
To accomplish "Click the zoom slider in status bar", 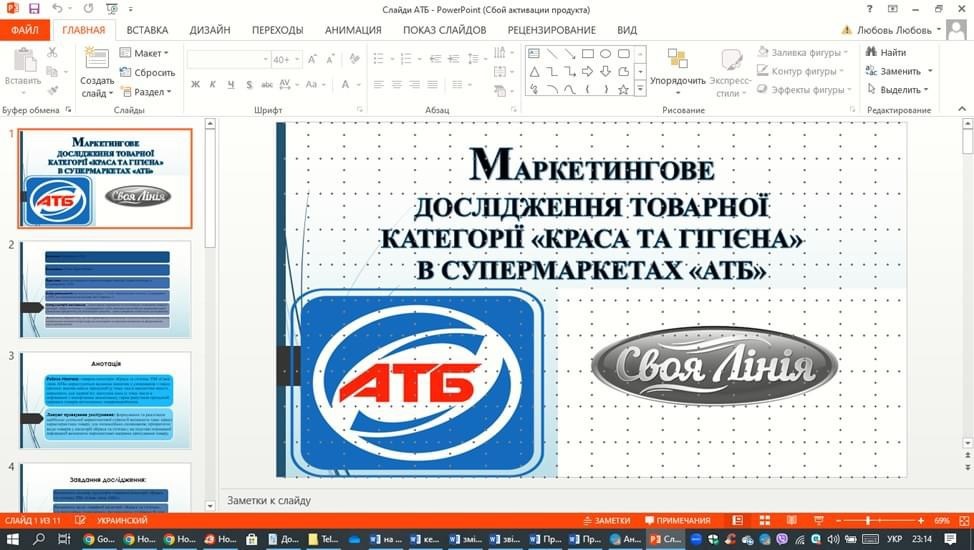I will pyautogui.click(x=867, y=521).
